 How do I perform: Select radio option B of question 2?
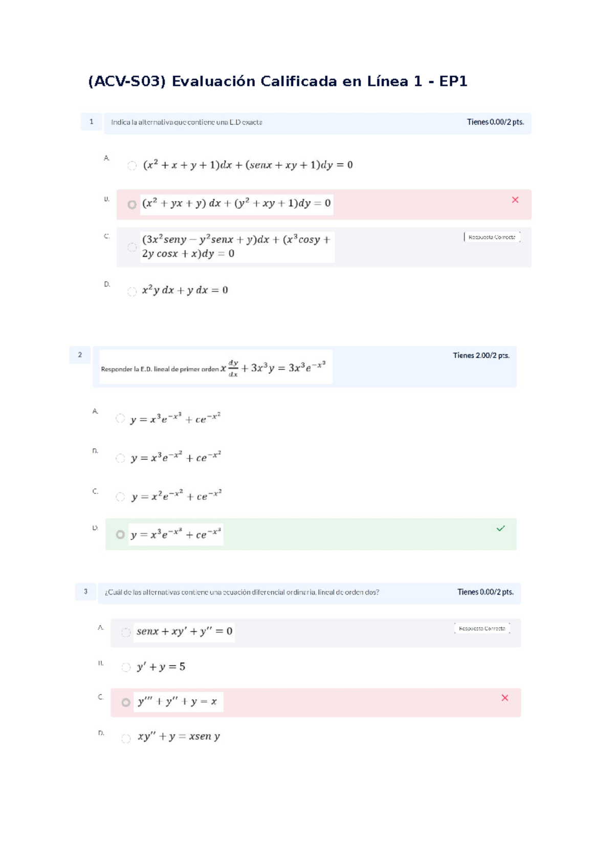[x=120, y=459]
